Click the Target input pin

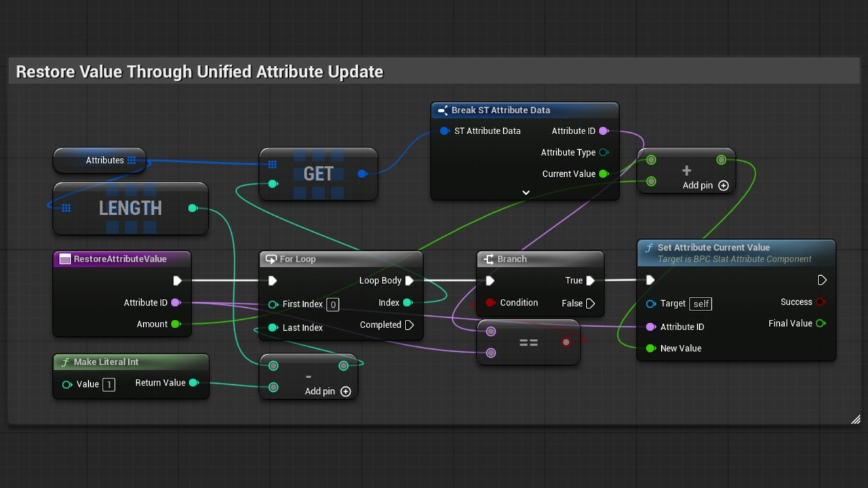(651, 304)
